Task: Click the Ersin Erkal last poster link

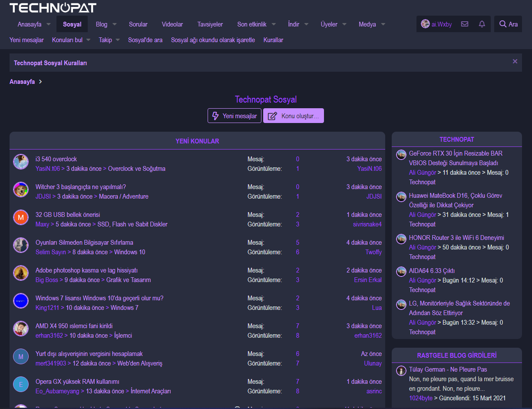Action: [x=368, y=280]
